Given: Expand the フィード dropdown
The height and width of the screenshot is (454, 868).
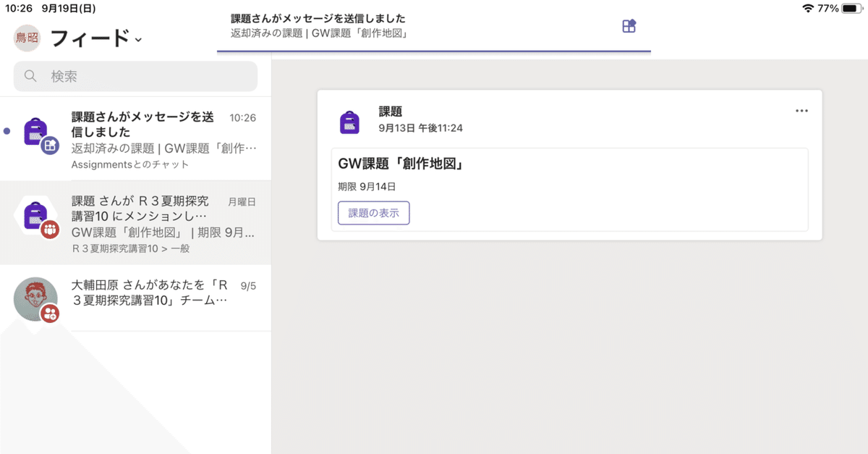Looking at the screenshot, I should point(138,40).
